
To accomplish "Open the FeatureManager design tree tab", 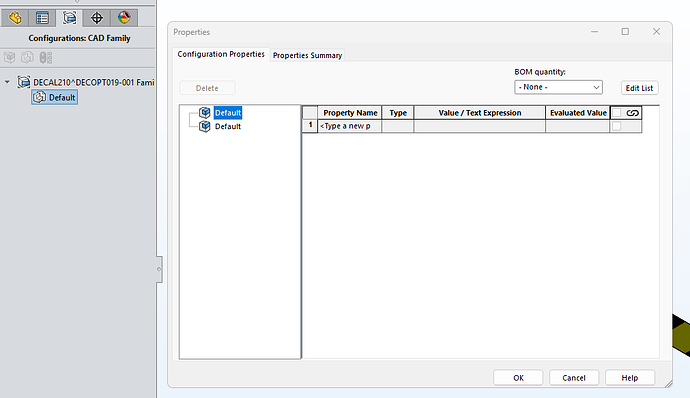I will pos(15,18).
